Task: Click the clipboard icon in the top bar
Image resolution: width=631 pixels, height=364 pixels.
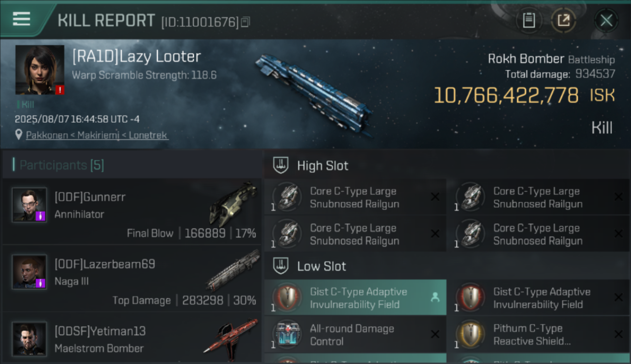Action: coord(529,20)
